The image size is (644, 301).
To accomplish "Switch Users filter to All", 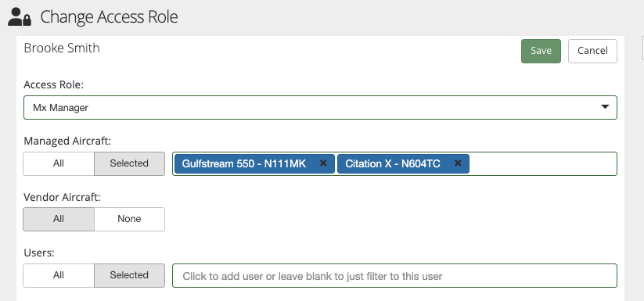I will coord(59,275).
